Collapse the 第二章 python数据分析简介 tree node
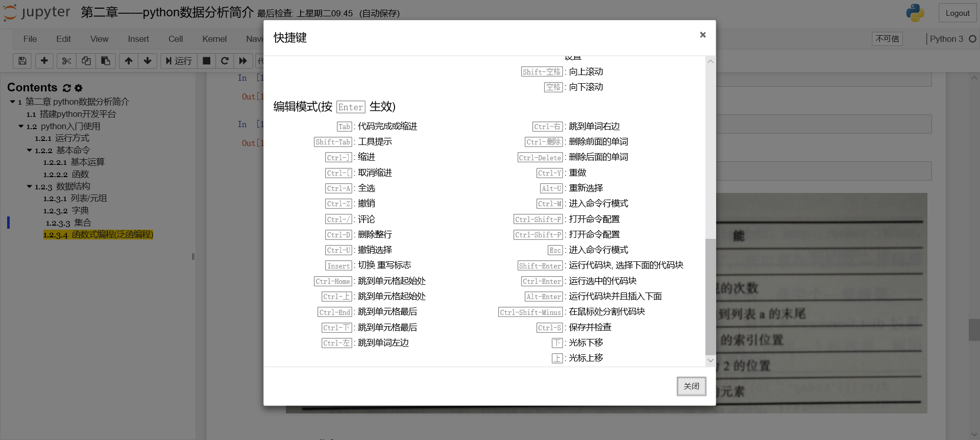Screen dimensions: 980x440 (12, 102)
